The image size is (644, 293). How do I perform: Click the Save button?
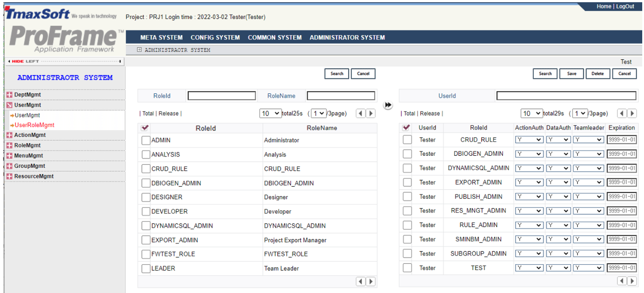click(571, 74)
